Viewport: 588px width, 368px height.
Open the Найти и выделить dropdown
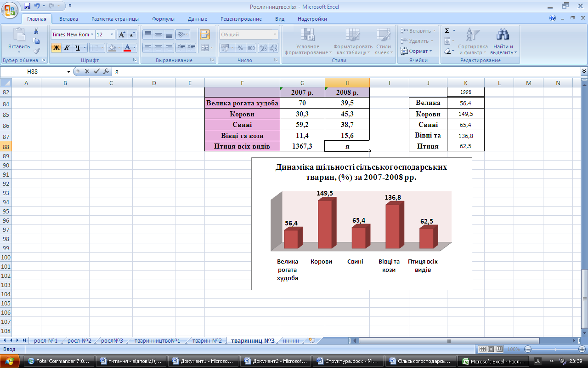(x=503, y=50)
